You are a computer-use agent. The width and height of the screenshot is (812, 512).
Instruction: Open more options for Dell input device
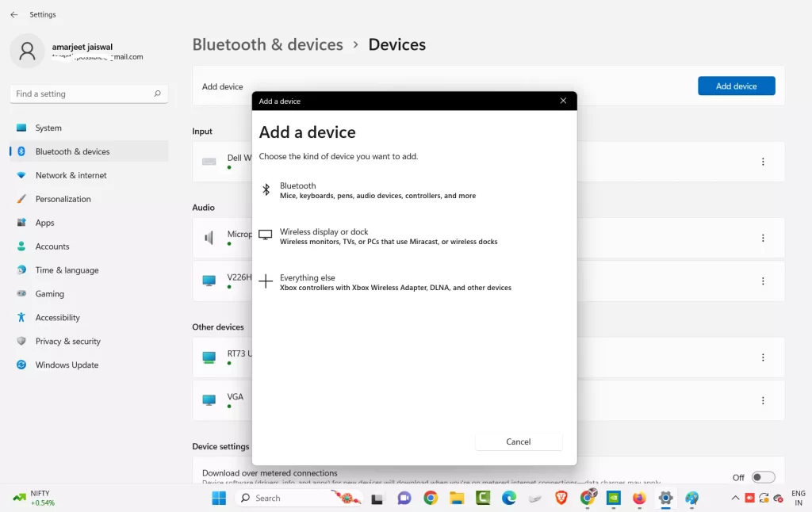763,162
